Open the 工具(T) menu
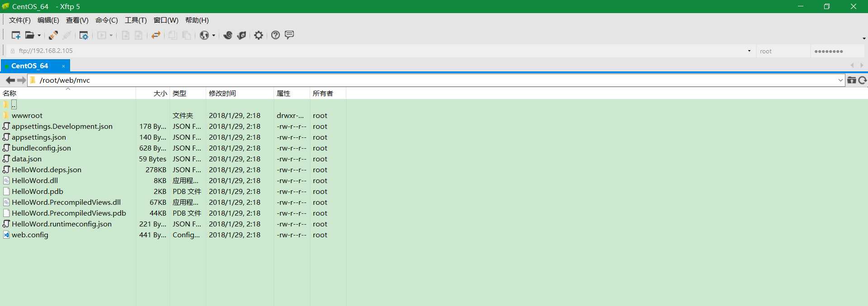Image resolution: width=868 pixels, height=306 pixels. [136, 20]
